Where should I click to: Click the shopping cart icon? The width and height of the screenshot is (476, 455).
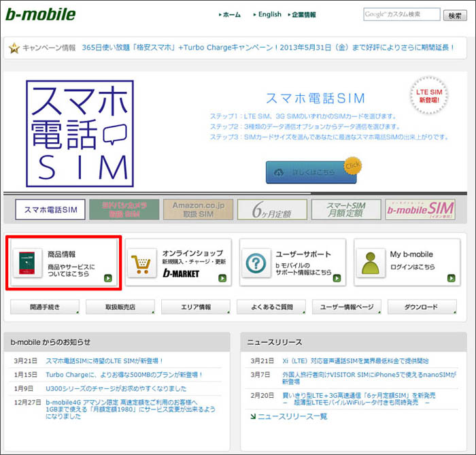(x=141, y=263)
